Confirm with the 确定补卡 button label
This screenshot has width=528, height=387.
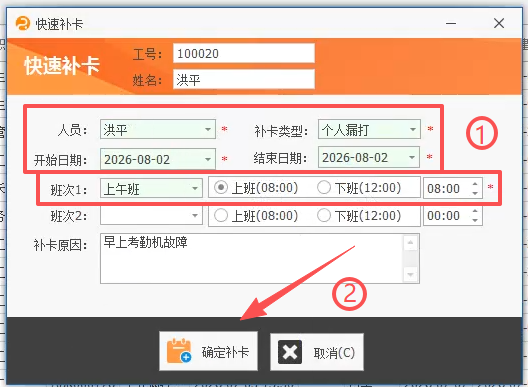coord(225,352)
